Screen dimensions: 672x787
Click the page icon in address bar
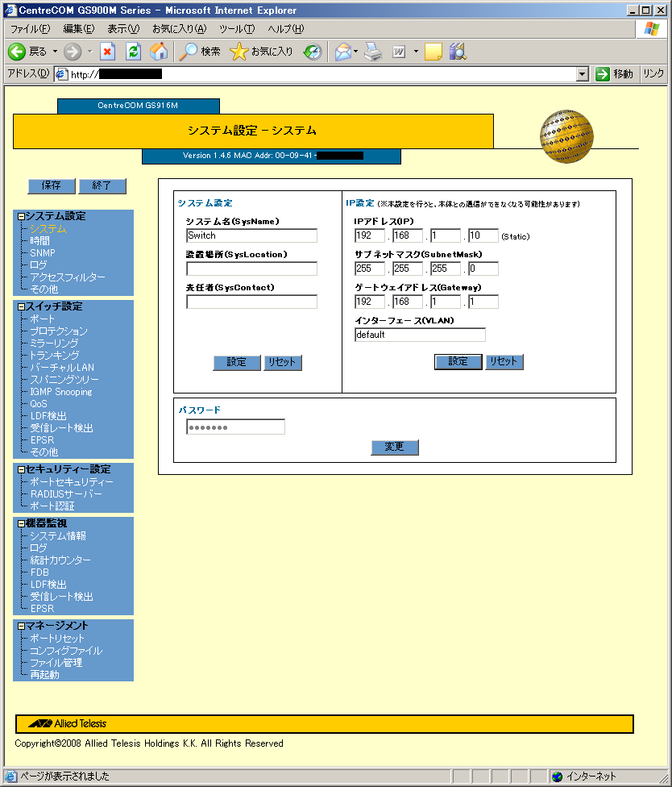[x=62, y=74]
